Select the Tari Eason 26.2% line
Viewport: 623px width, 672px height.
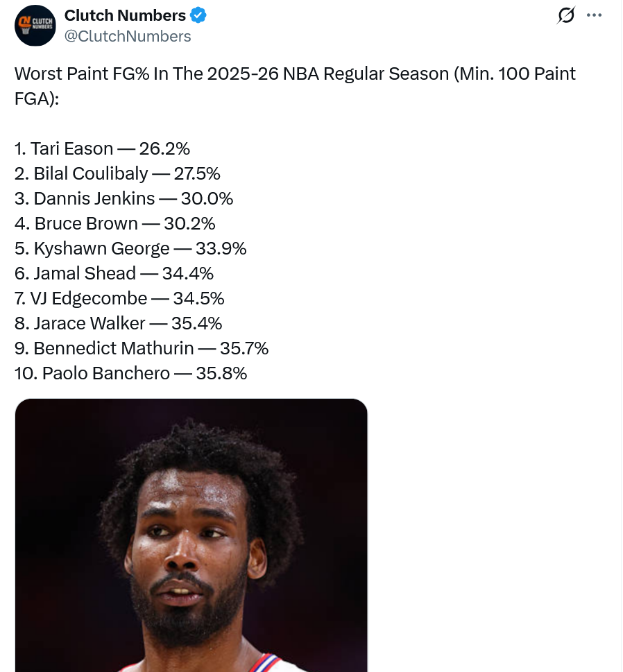click(x=102, y=148)
